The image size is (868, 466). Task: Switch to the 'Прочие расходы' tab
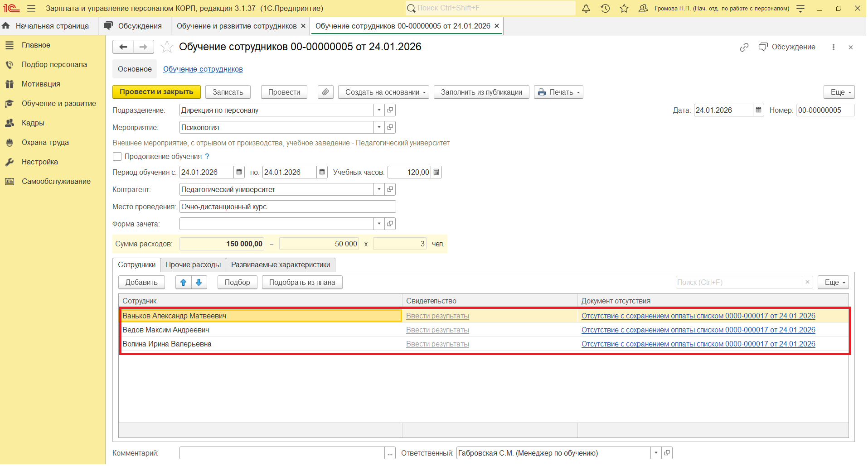pos(193,265)
